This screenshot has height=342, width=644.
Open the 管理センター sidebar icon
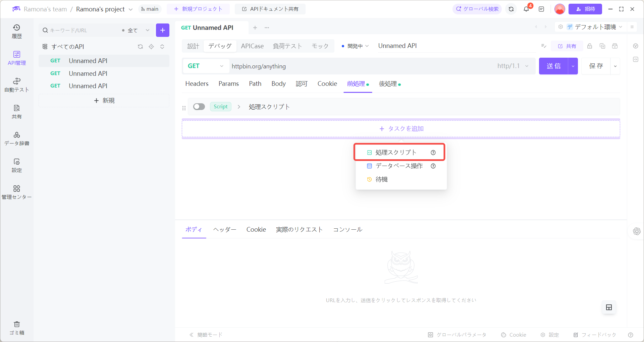coord(17,191)
